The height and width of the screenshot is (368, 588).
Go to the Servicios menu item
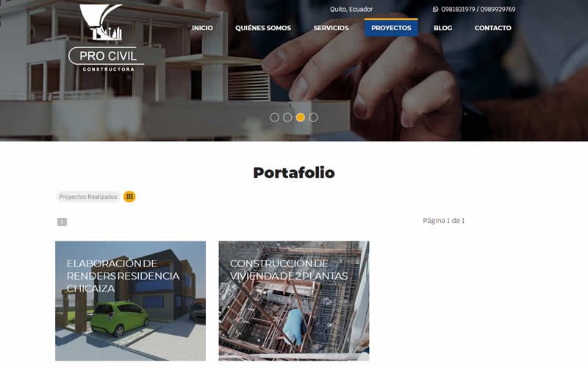331,28
